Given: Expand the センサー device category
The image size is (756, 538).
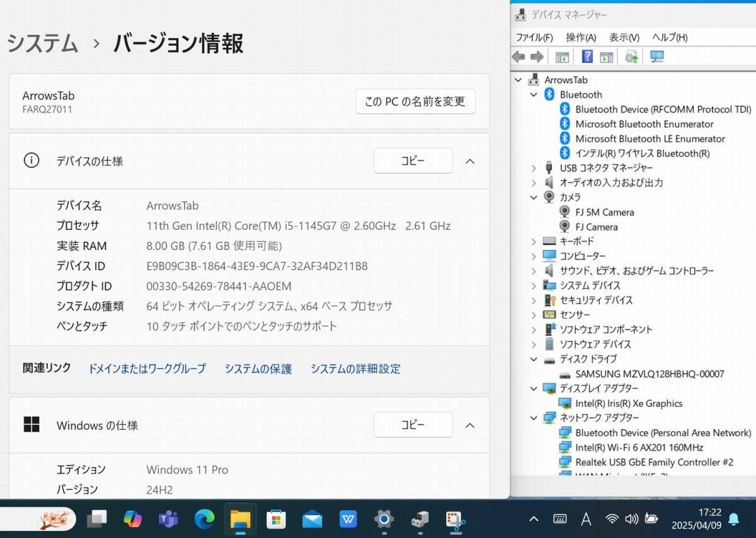Looking at the screenshot, I should [534, 314].
